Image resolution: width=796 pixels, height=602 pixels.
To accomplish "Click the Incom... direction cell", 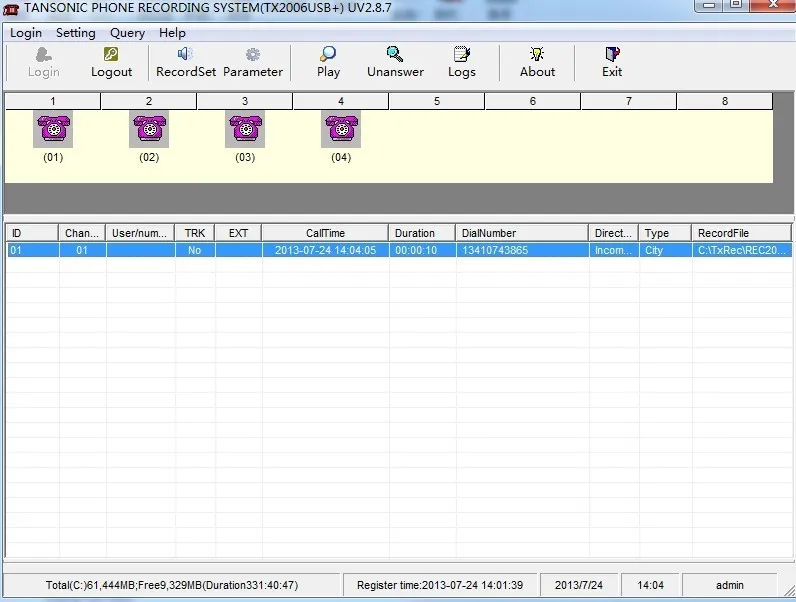I will (614, 250).
